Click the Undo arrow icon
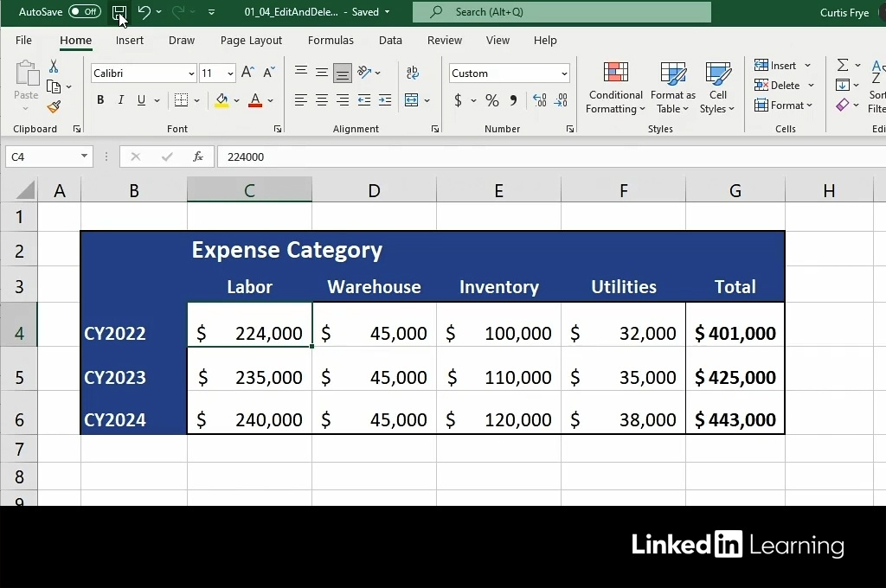Image resolution: width=886 pixels, height=588 pixels. (x=144, y=12)
